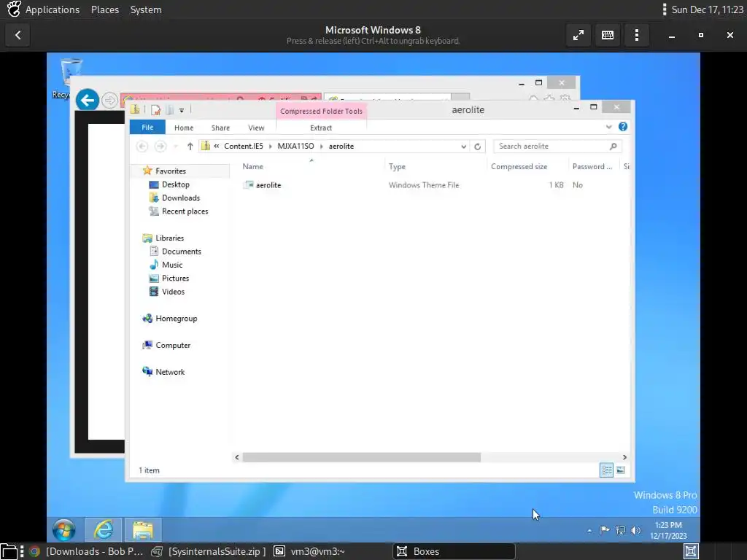Open File Explorer taskbar icon
This screenshot has height=560, width=747.
(143, 529)
